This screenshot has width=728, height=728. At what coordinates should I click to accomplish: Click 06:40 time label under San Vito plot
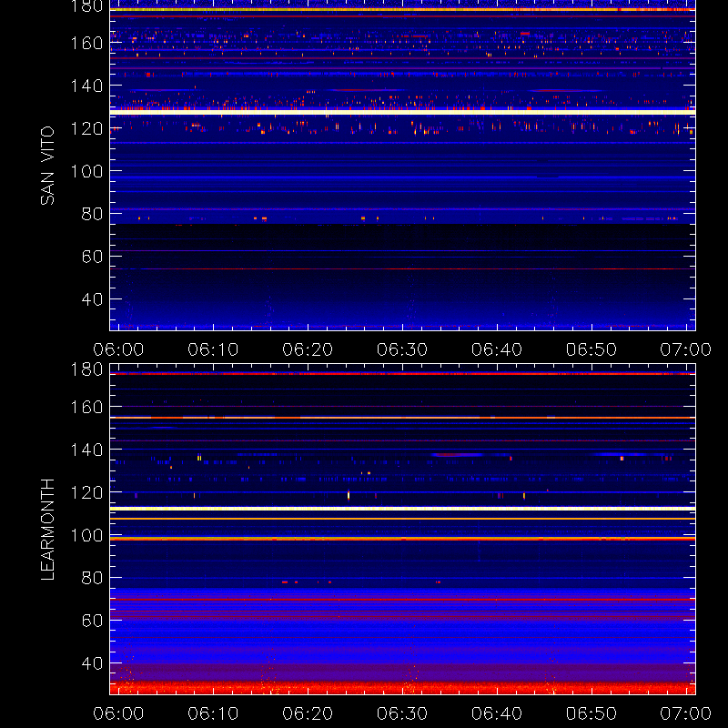coord(497,349)
